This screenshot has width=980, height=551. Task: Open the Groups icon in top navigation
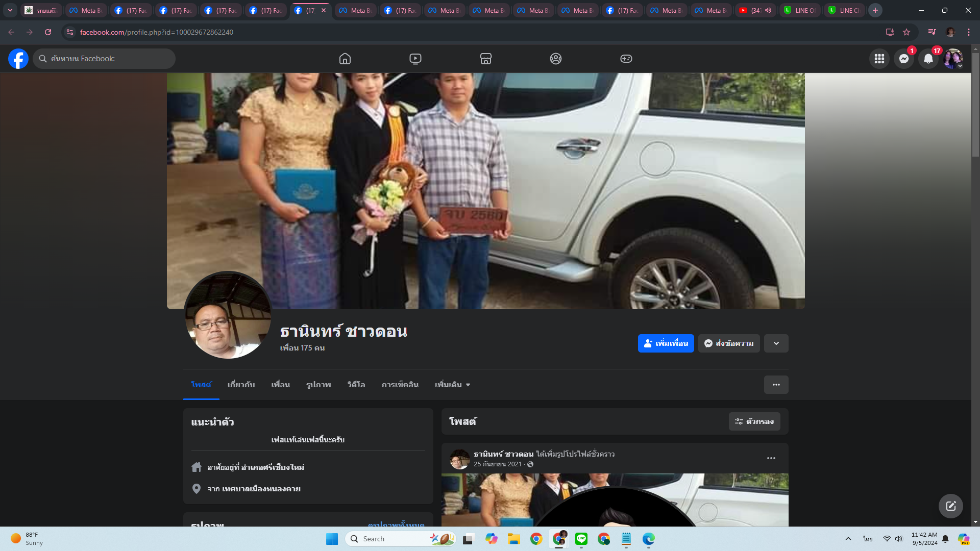[x=556, y=59]
